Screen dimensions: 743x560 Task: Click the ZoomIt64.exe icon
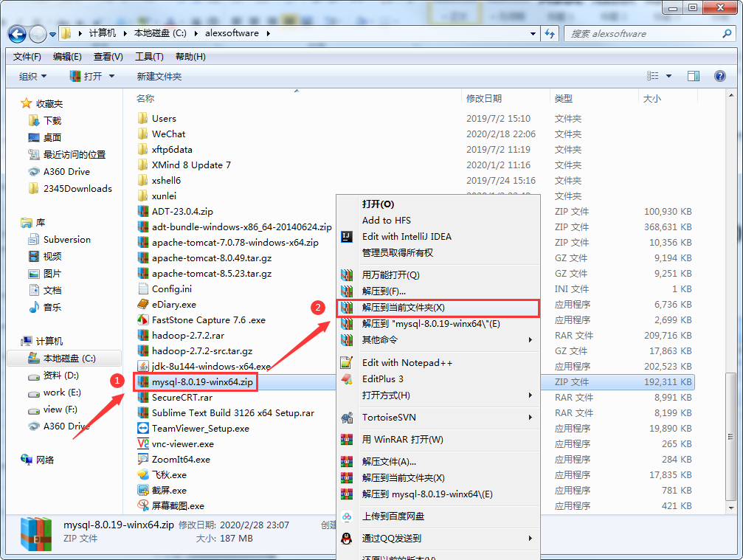pyautogui.click(x=142, y=459)
